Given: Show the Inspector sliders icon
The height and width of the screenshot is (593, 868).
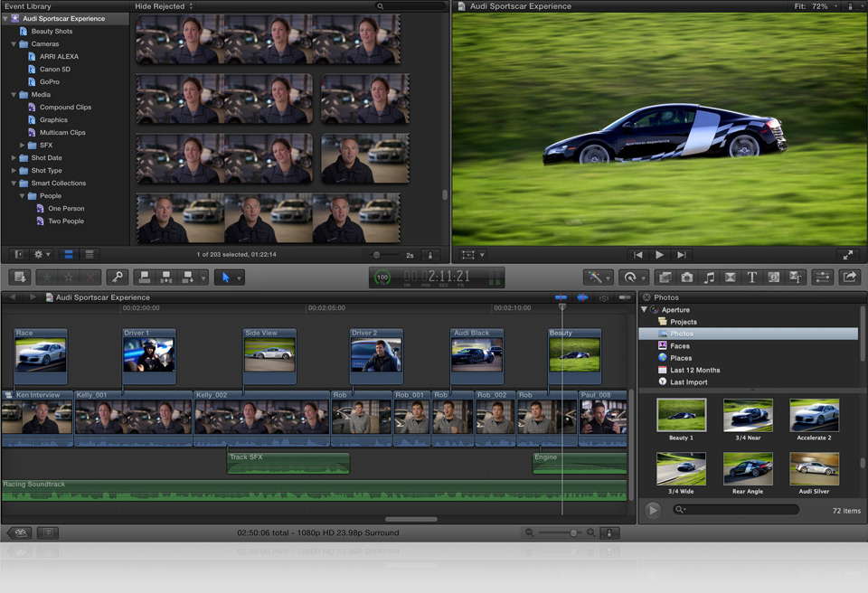Looking at the screenshot, I should click(823, 278).
